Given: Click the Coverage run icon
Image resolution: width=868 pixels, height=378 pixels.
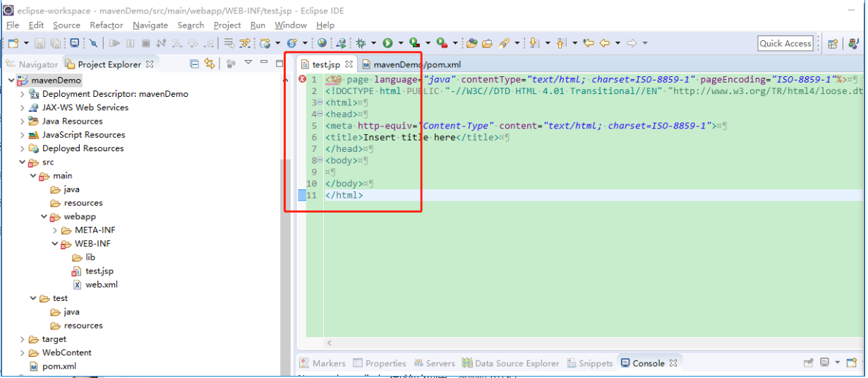Looking at the screenshot, I should (414, 43).
